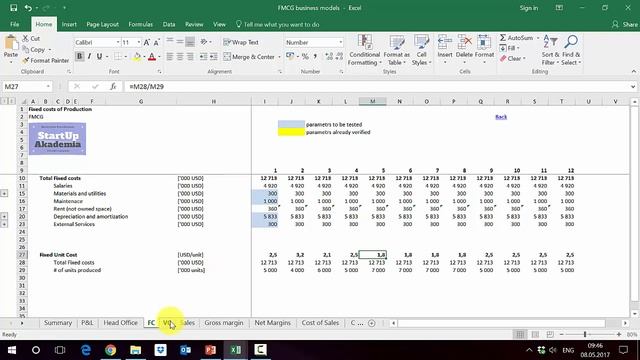This screenshot has height=360, width=640.
Task: Click the Undo arrow icon
Action: 28,8
